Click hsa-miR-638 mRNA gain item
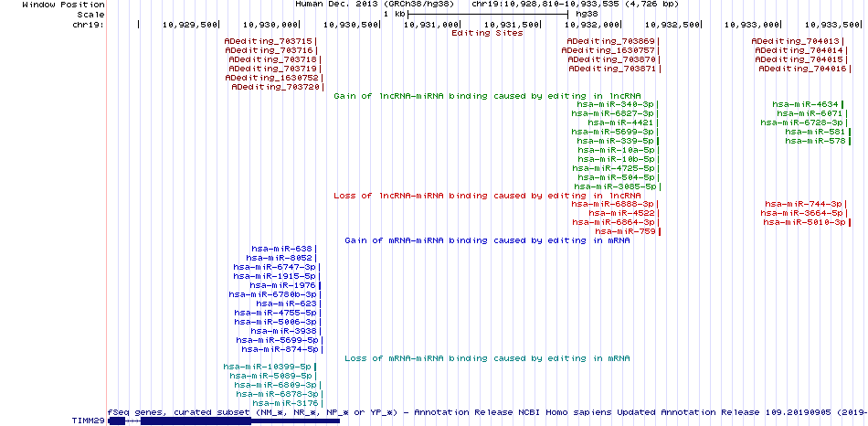Screen dimensions: 868x426 (283, 250)
